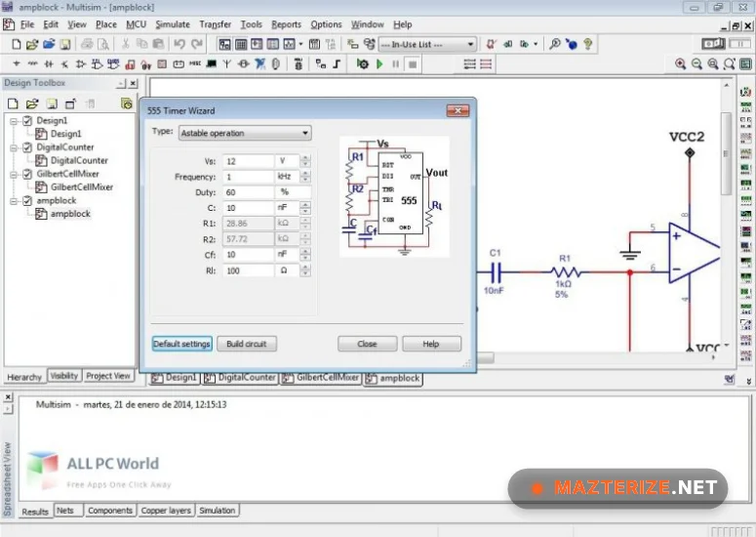Click the Frequency value input field
756x537 pixels.
[x=248, y=177]
